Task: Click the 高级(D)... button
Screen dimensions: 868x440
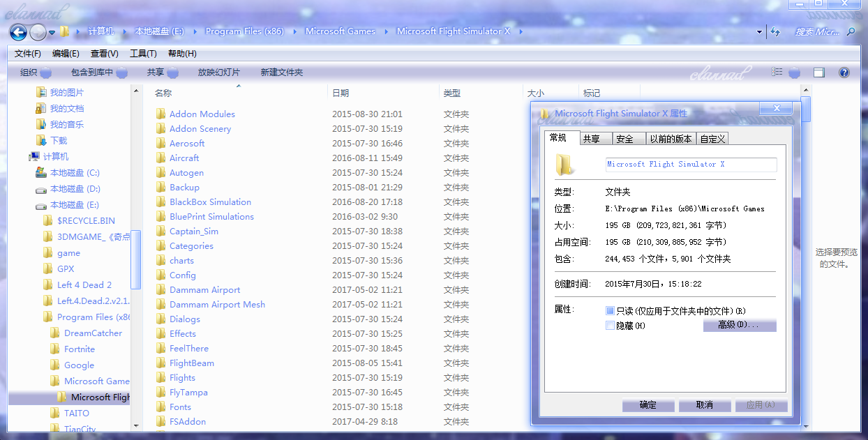Action: coord(740,325)
